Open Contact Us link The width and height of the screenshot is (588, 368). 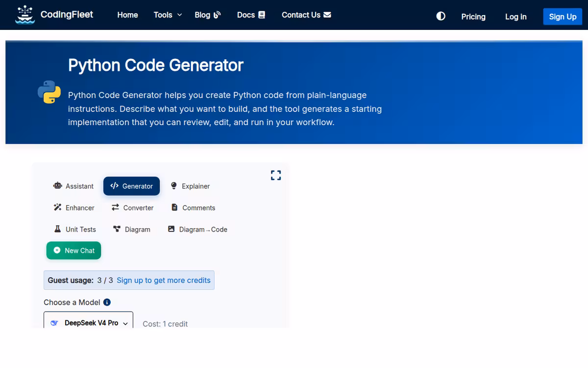pos(306,15)
